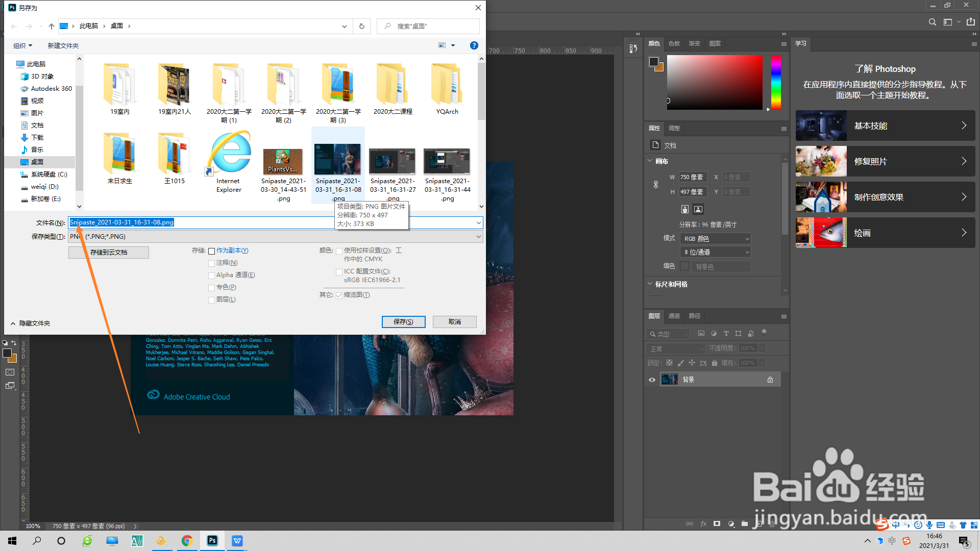Go up one folder level
Screen dimensions: 980x551
coord(52,26)
